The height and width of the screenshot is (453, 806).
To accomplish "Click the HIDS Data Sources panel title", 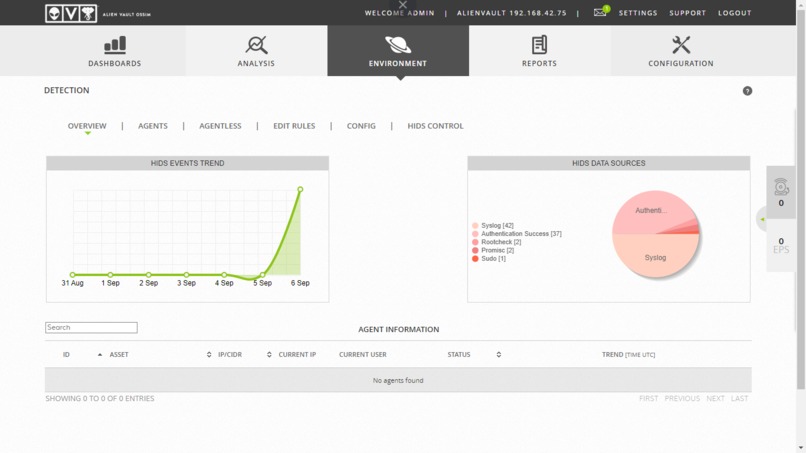I will (x=609, y=163).
